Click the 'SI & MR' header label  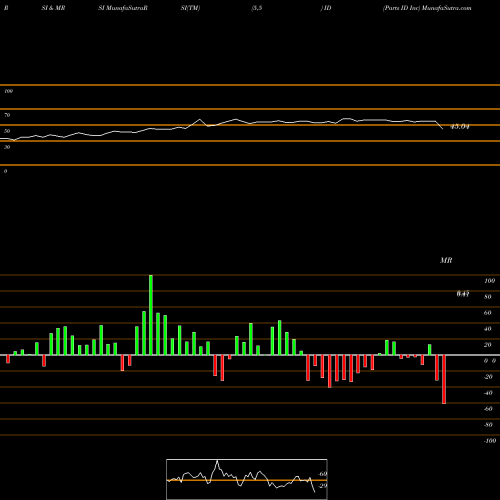53,8
